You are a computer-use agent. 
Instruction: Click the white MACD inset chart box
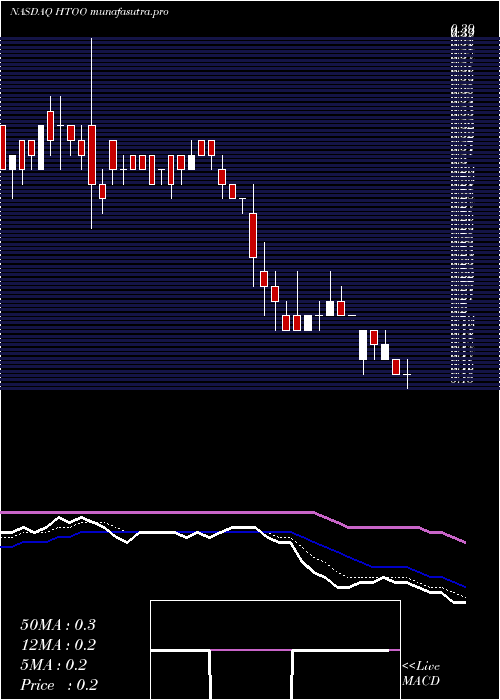(x=275, y=650)
